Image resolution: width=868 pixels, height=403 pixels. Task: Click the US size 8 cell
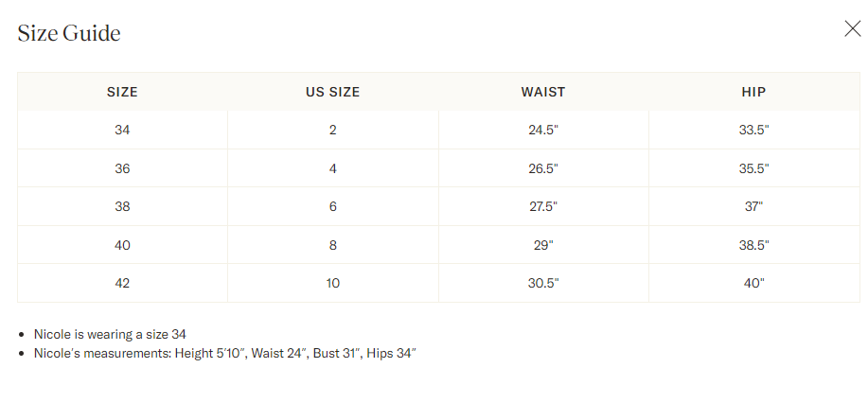(x=332, y=245)
